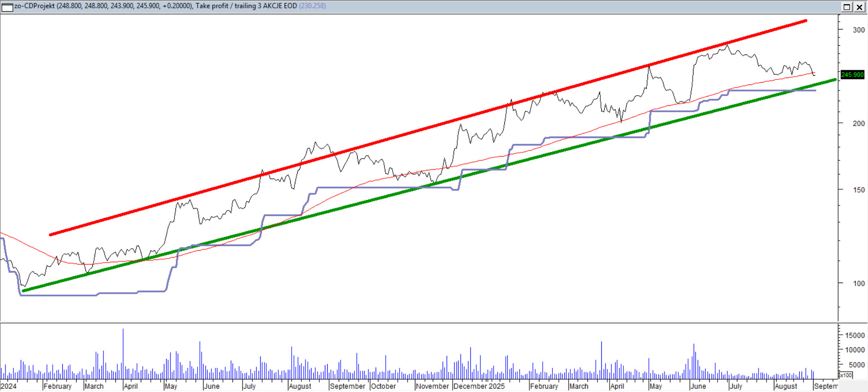The image size is (868, 392).
Task: Click the April 2024 volume spike bar
Action: tap(123, 351)
